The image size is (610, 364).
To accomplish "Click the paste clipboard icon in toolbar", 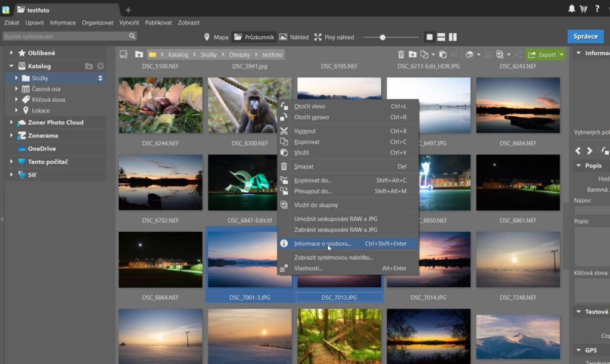I will pyautogui.click(x=443, y=54).
